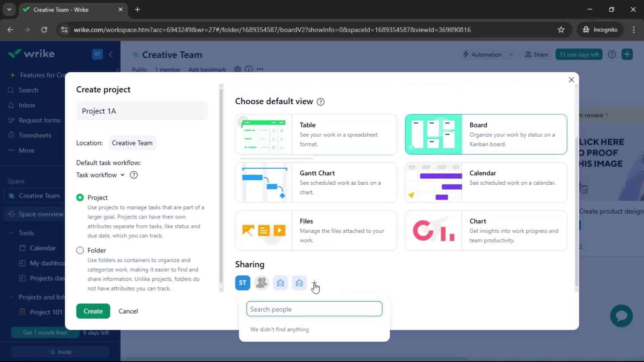The height and width of the screenshot is (362, 644).
Task: Click the dialog's right panel scrollbar
Action: tap(577, 212)
